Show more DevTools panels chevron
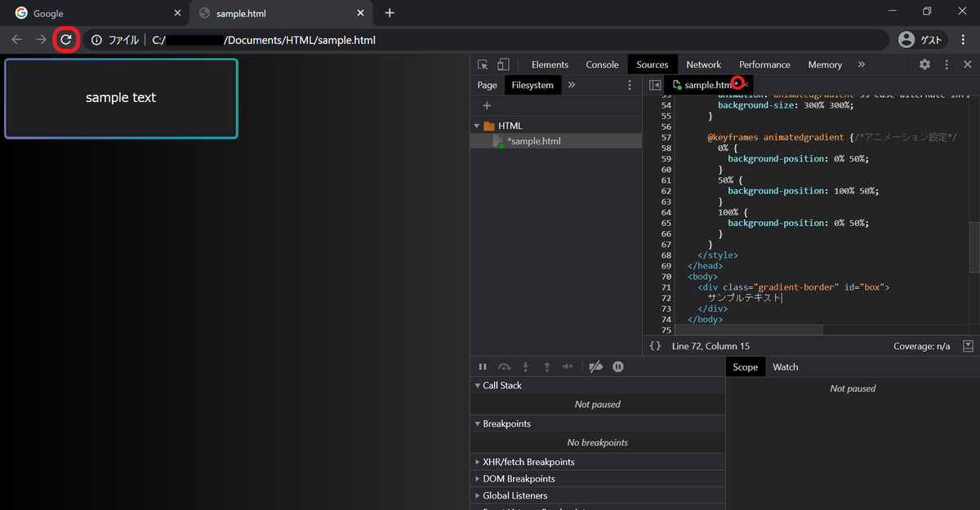This screenshot has height=510, width=980. (x=861, y=64)
